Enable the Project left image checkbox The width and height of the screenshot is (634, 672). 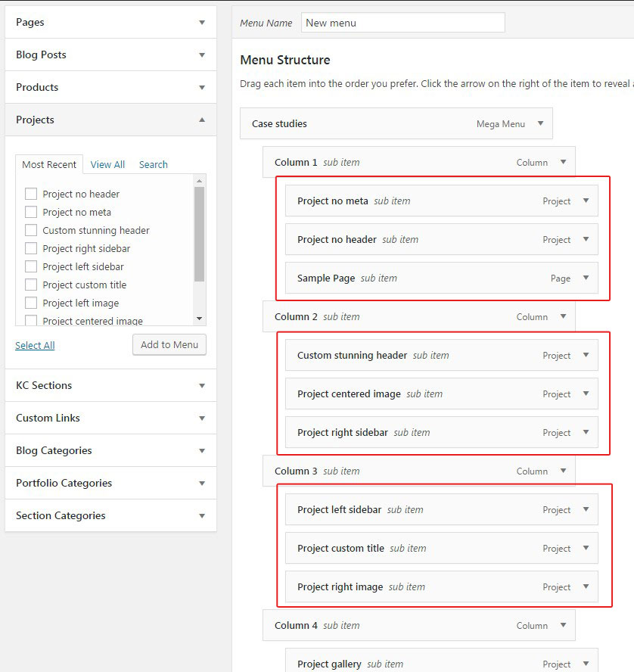coord(31,303)
